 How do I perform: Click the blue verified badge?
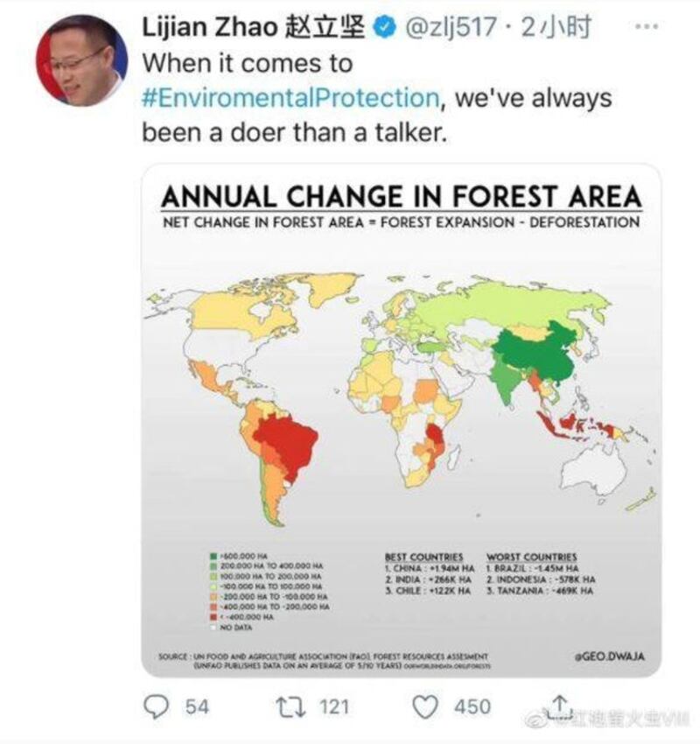tap(382, 29)
